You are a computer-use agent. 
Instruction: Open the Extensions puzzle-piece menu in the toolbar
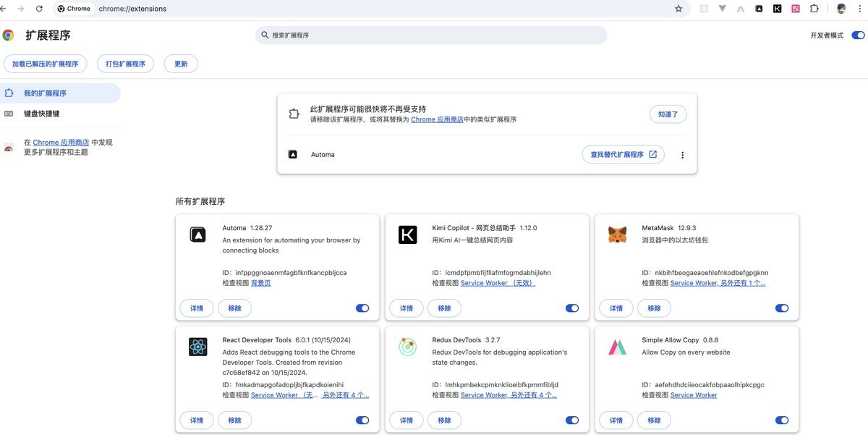814,9
